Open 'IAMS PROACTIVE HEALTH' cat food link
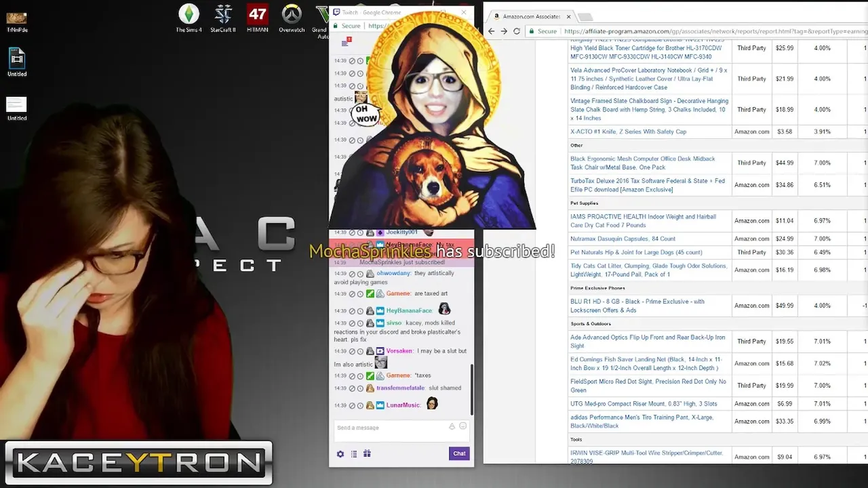Image resolution: width=868 pixels, height=488 pixels. (643, 221)
